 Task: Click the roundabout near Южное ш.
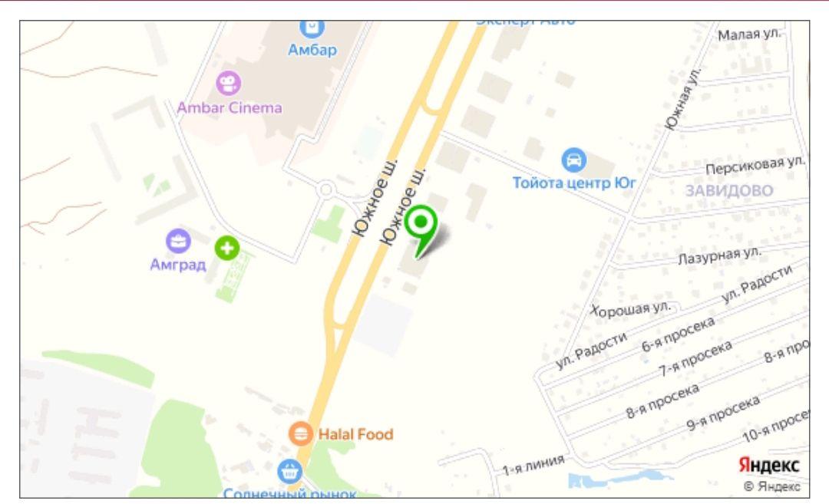(x=326, y=189)
